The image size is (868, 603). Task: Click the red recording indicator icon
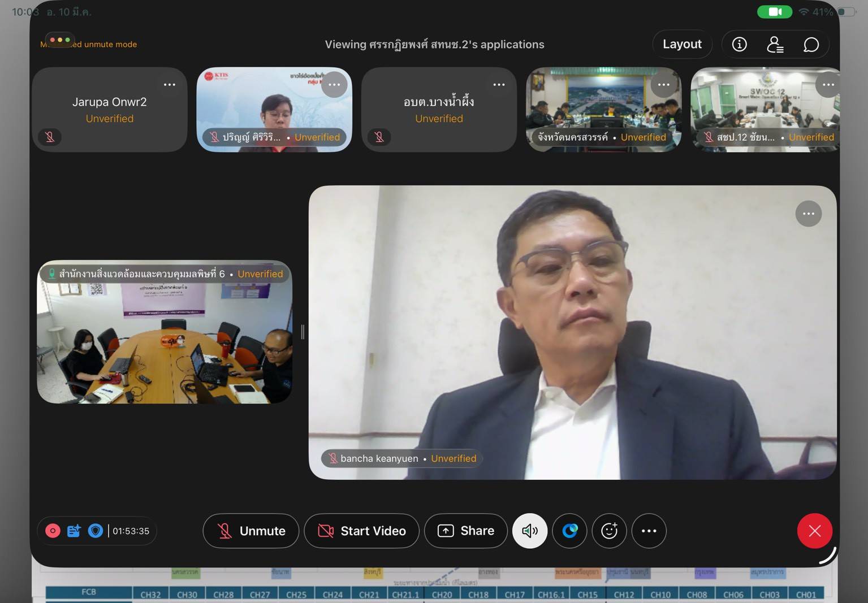pyautogui.click(x=53, y=531)
